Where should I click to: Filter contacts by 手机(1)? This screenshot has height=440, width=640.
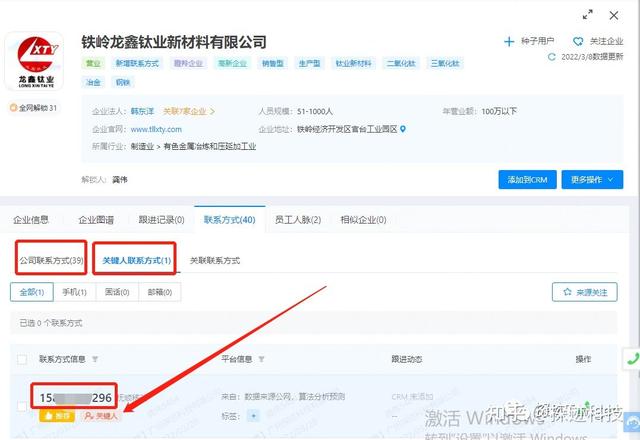coord(74,292)
